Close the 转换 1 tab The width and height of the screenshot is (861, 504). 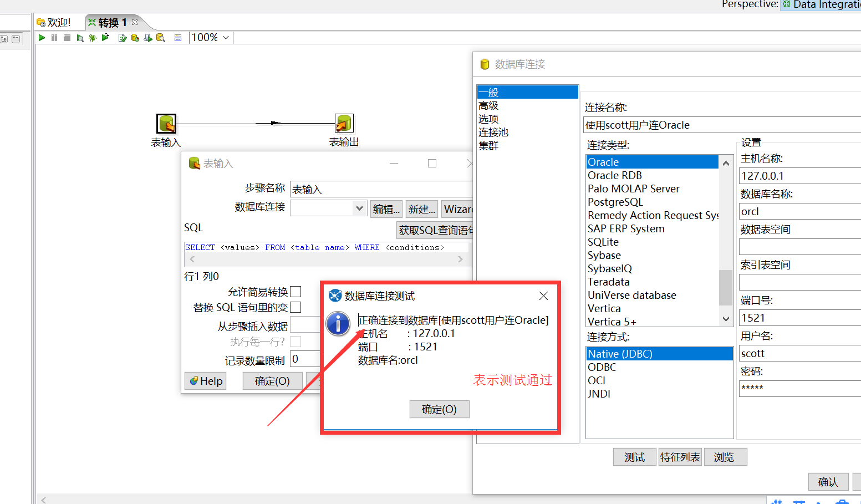(x=135, y=22)
